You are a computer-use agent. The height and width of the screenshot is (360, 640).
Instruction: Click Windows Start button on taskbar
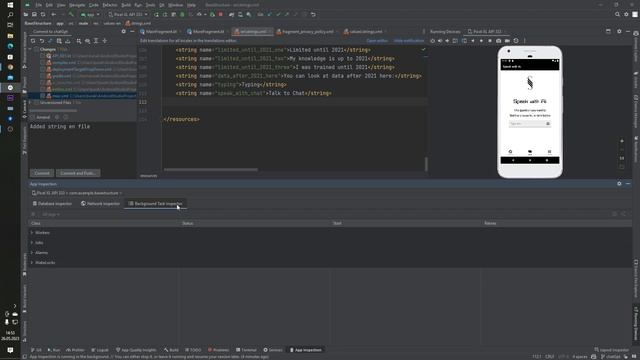(x=10, y=5)
